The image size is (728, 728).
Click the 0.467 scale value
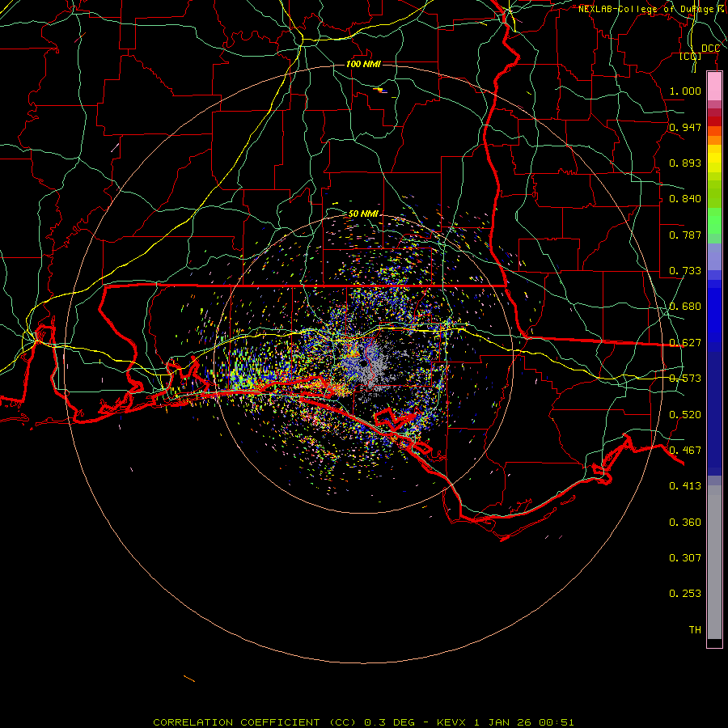coord(685,451)
